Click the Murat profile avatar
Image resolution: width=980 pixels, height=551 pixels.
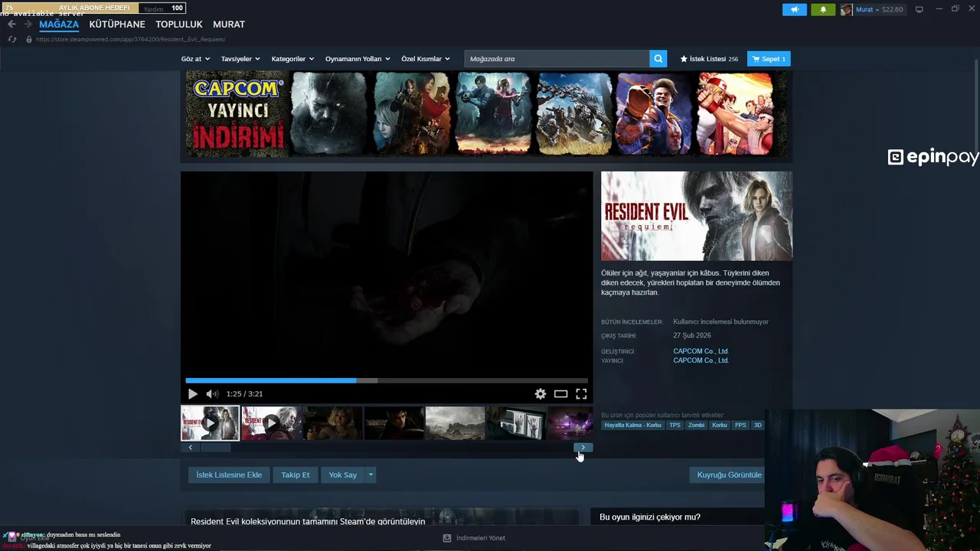click(846, 10)
